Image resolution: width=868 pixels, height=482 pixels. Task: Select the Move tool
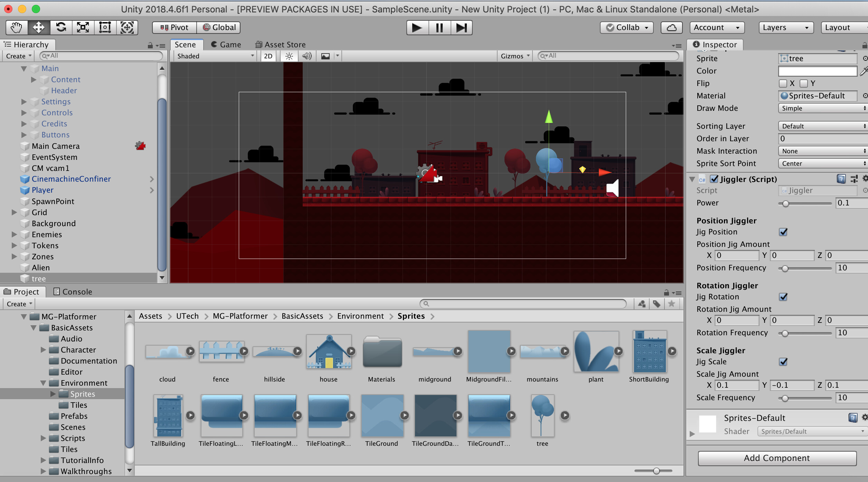coord(38,27)
